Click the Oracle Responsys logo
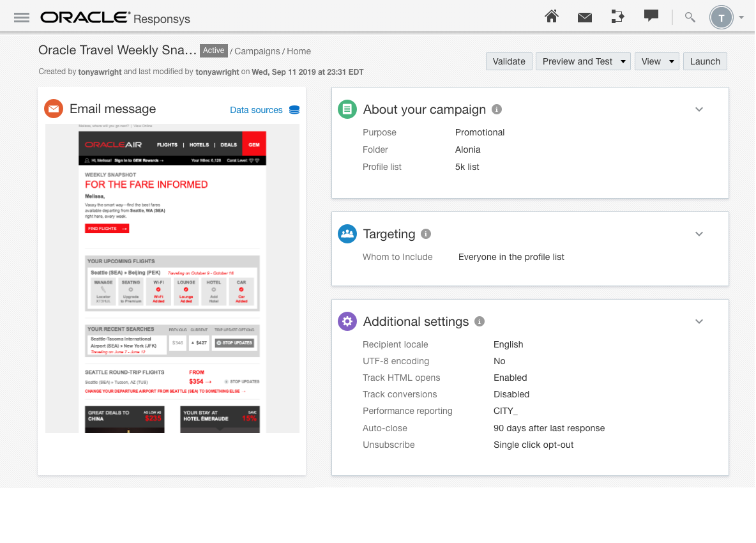This screenshot has height=543, width=756. pos(115,18)
